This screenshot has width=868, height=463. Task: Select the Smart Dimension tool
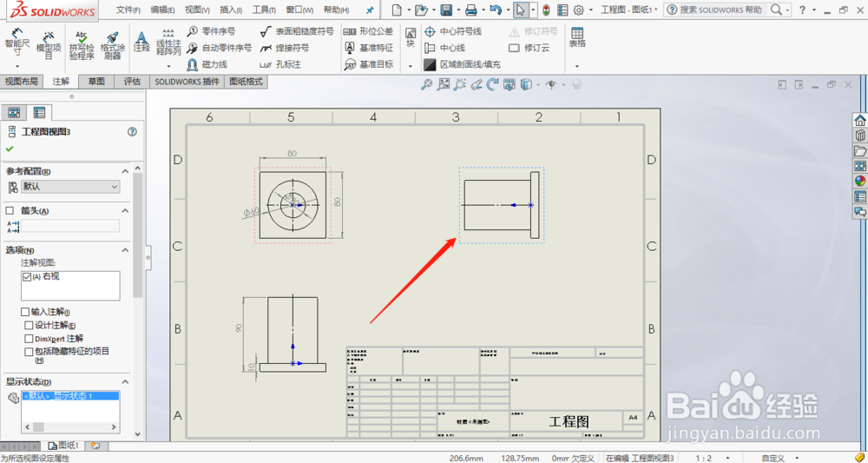pyautogui.click(x=17, y=43)
